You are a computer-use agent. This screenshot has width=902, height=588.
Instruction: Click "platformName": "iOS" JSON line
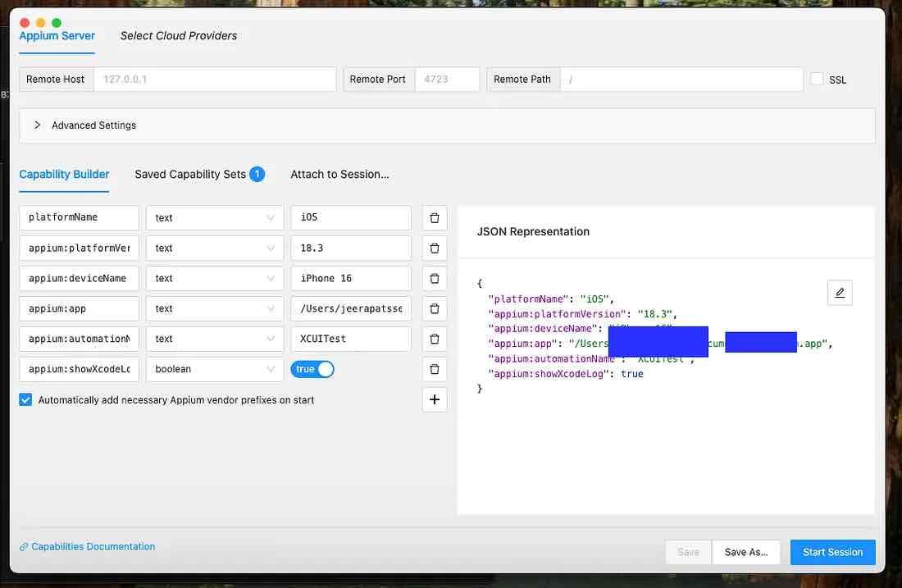coord(551,299)
